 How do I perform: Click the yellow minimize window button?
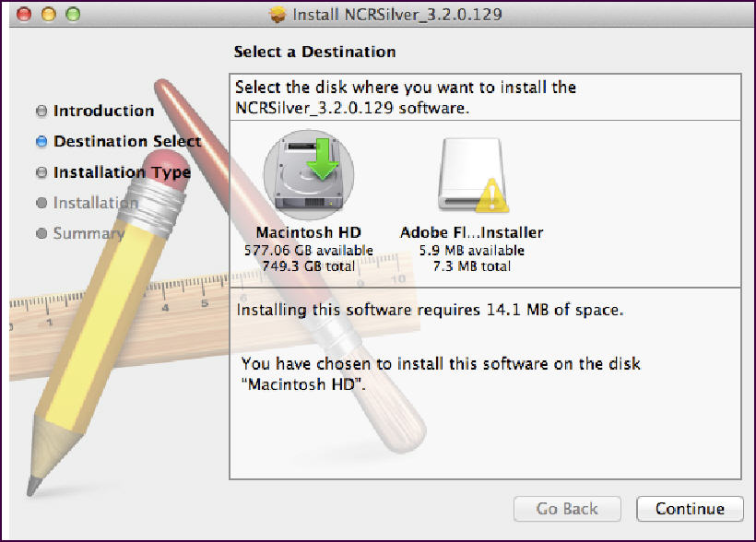click(x=48, y=15)
